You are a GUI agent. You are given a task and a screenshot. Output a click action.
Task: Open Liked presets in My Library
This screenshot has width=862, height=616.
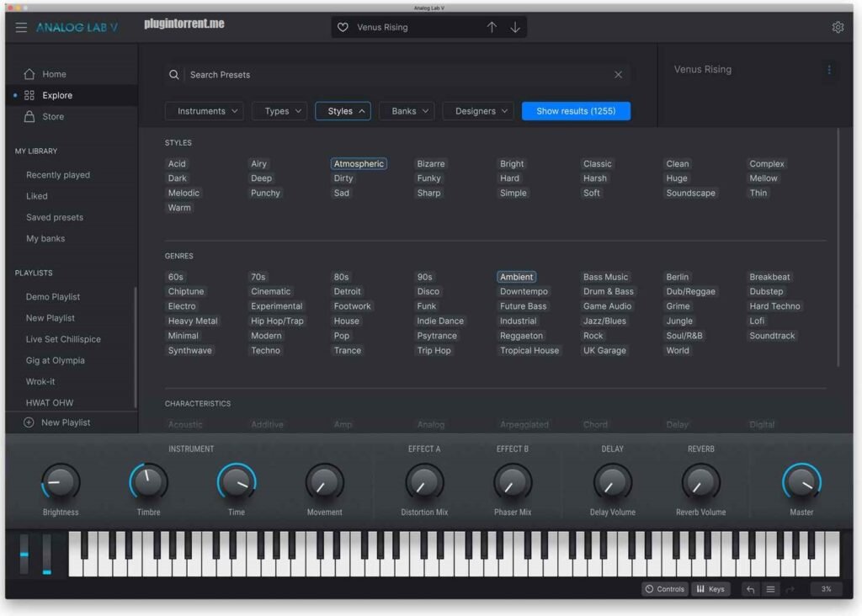pyautogui.click(x=37, y=196)
